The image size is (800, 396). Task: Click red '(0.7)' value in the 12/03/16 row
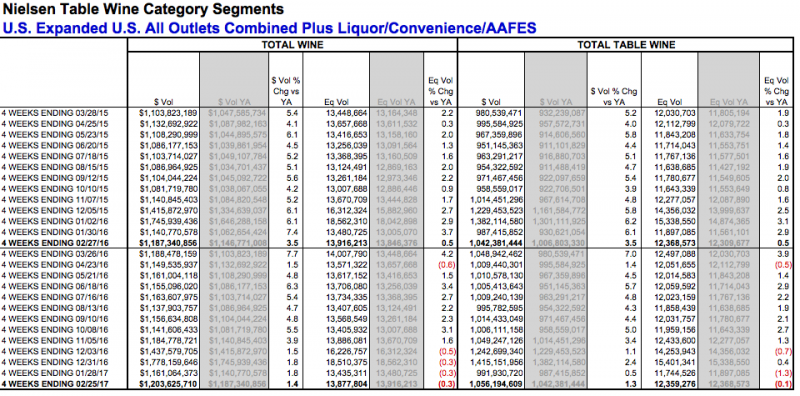click(784, 352)
